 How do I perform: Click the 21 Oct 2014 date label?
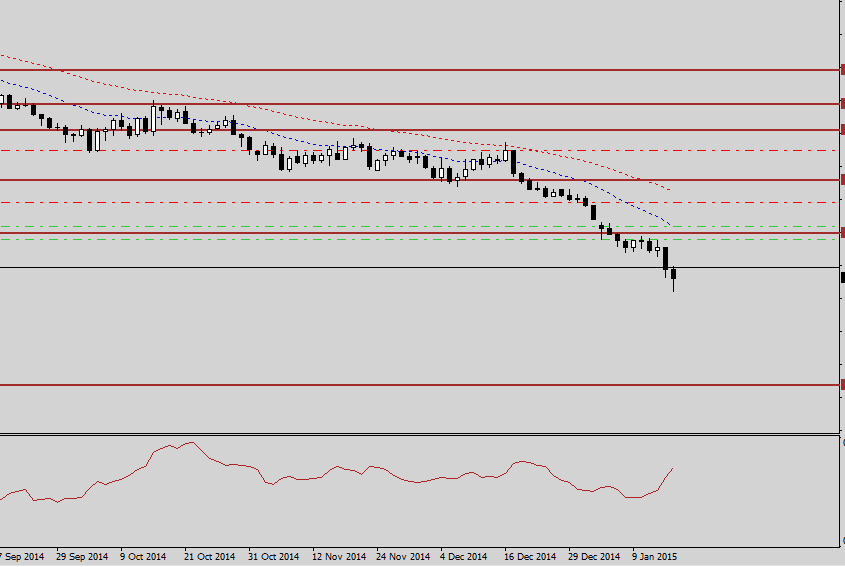click(210, 556)
